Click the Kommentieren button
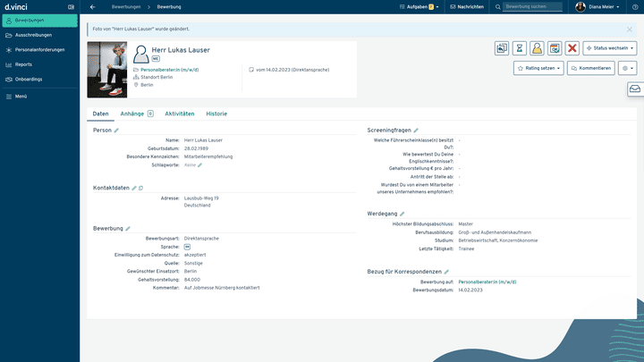This screenshot has height=362, width=644. (x=590, y=68)
